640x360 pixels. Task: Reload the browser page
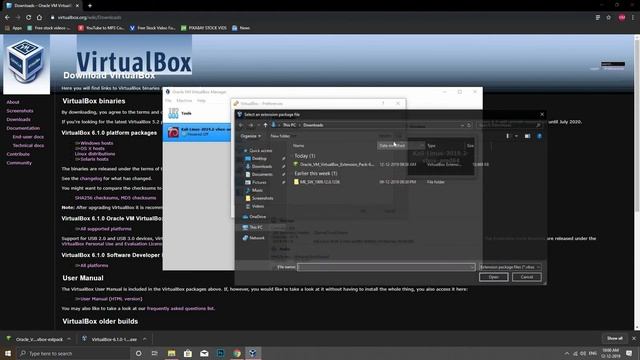click(29, 18)
